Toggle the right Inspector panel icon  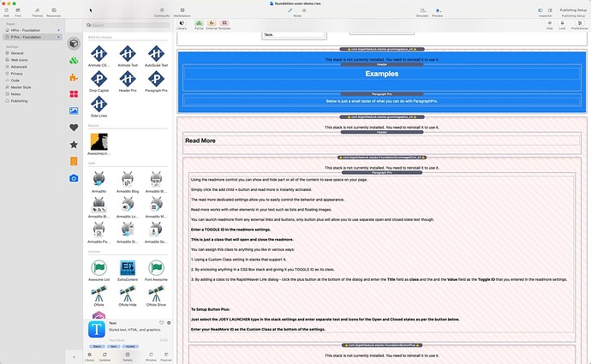550,10
